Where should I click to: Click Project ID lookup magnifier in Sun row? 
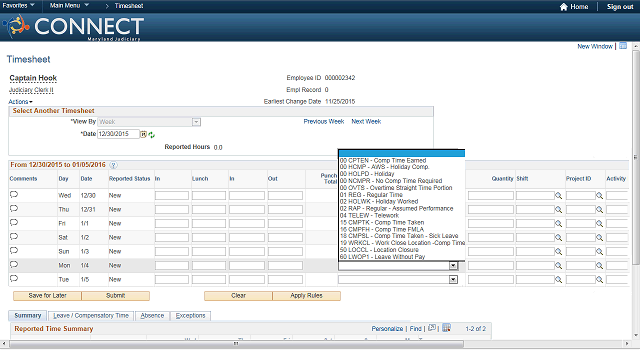click(x=599, y=252)
